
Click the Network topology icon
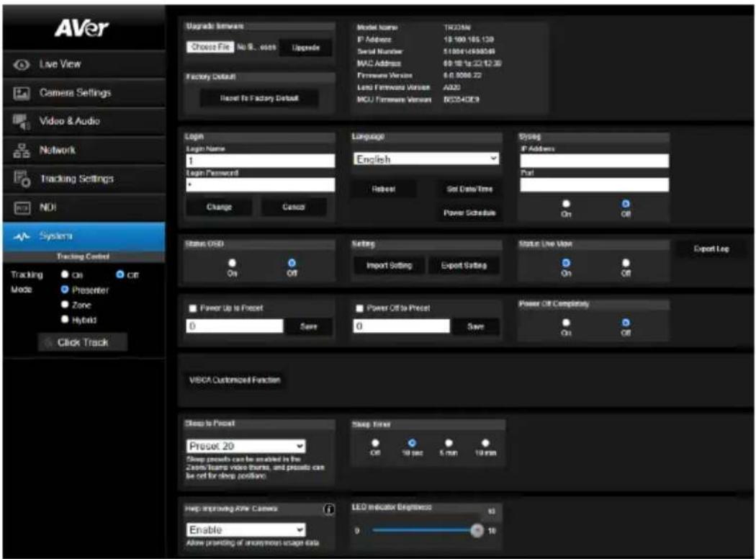tap(21, 150)
